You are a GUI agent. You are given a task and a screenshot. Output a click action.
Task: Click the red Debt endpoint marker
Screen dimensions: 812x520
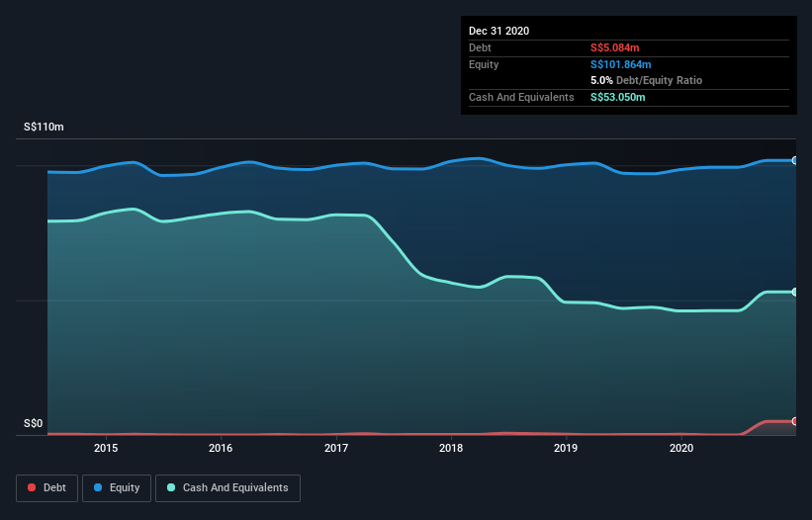tap(795, 421)
